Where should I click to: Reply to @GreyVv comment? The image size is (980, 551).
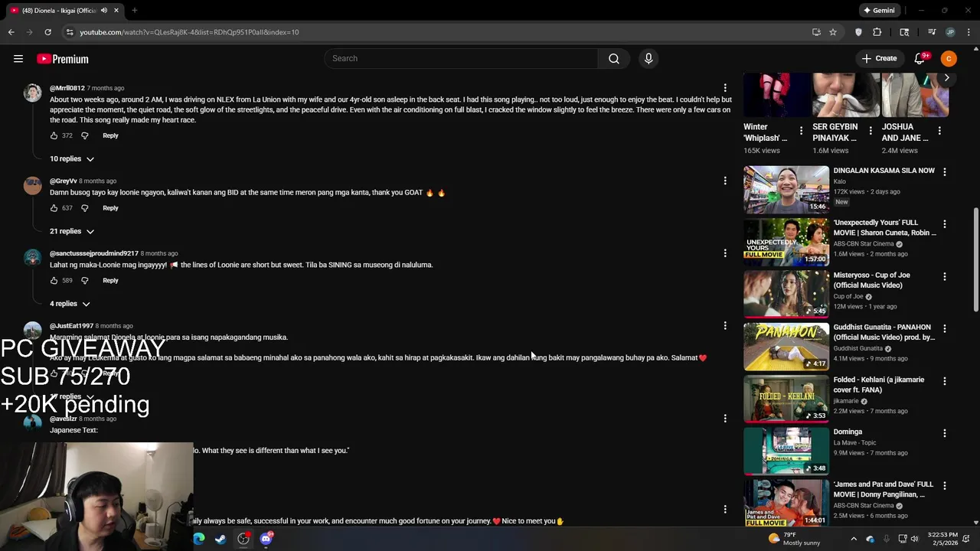click(110, 208)
